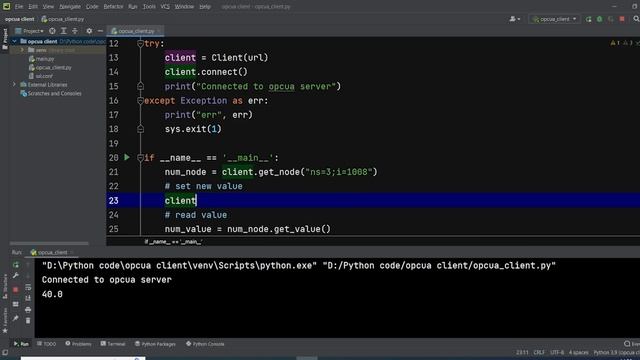Select opcua_client.py in project tree
The width and height of the screenshot is (640, 360).
(50, 67)
